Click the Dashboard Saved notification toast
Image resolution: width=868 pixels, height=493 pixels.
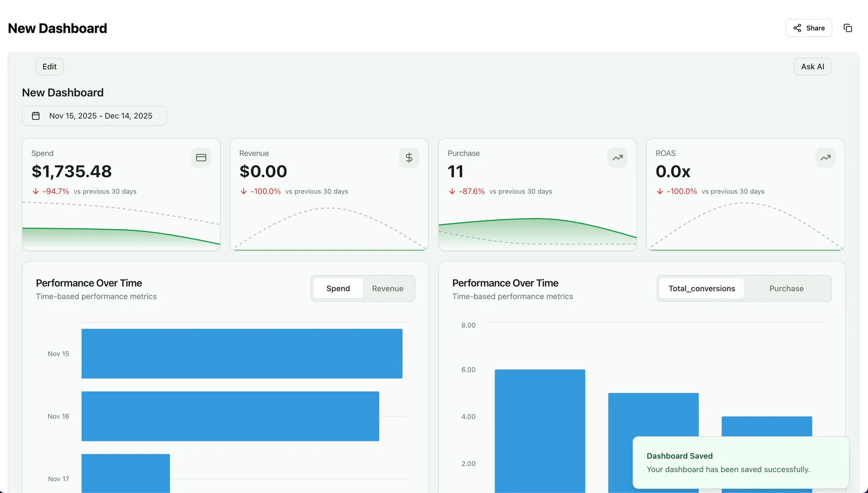740,462
